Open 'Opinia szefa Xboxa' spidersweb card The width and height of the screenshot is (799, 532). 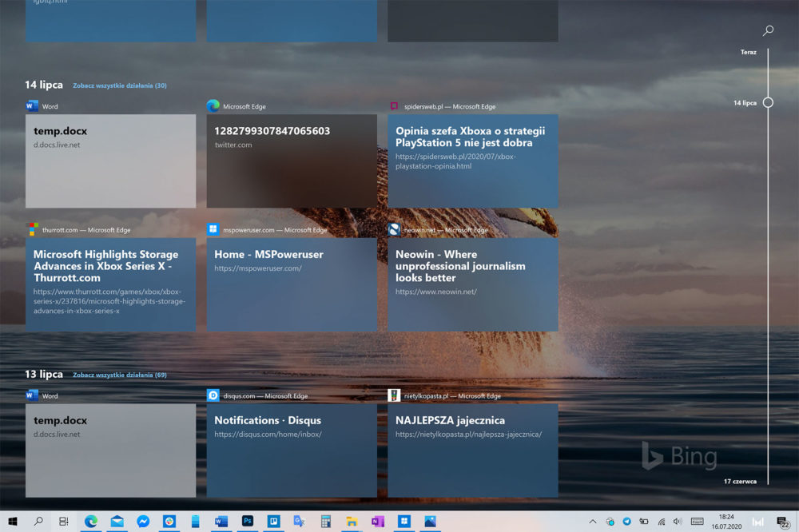473,161
